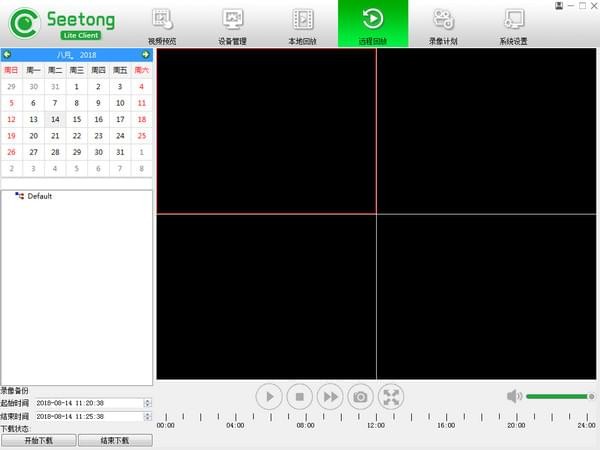The height and width of the screenshot is (450, 600).
Task: Select the Default device group in tree
Action: (x=39, y=196)
